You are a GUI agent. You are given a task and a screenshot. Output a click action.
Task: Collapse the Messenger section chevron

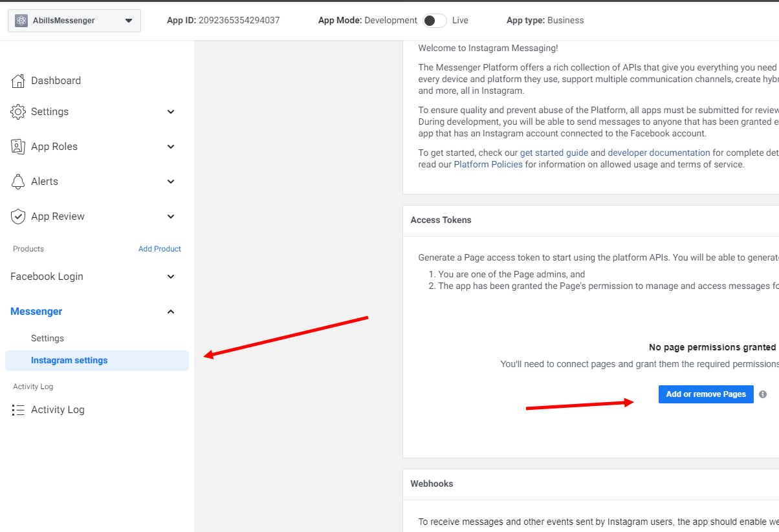click(171, 312)
